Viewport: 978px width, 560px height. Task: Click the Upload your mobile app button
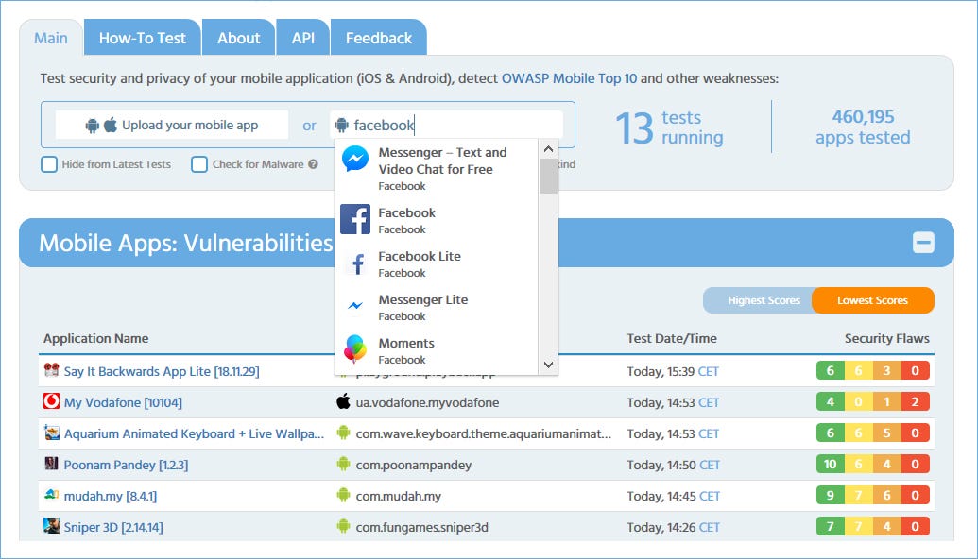tap(172, 126)
